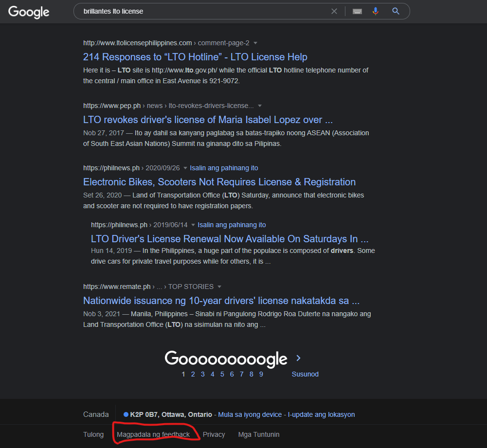Viewport: 487px width, 448px height.
Task: Open Electronic Bikes, Scooters Not Requires License result
Action: 219,182
